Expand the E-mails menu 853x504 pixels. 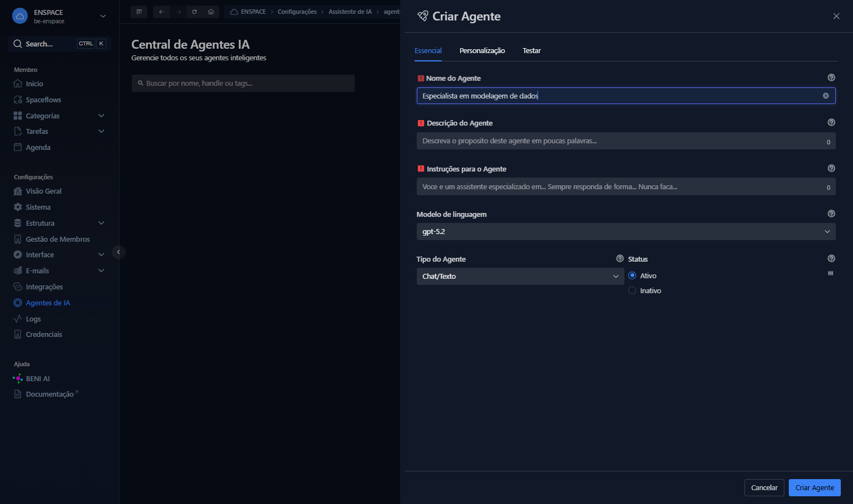101,271
